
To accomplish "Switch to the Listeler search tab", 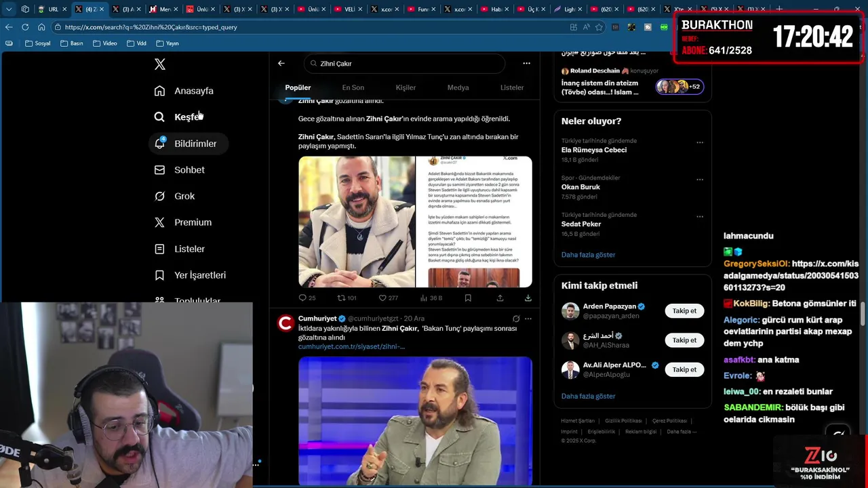I will point(512,87).
